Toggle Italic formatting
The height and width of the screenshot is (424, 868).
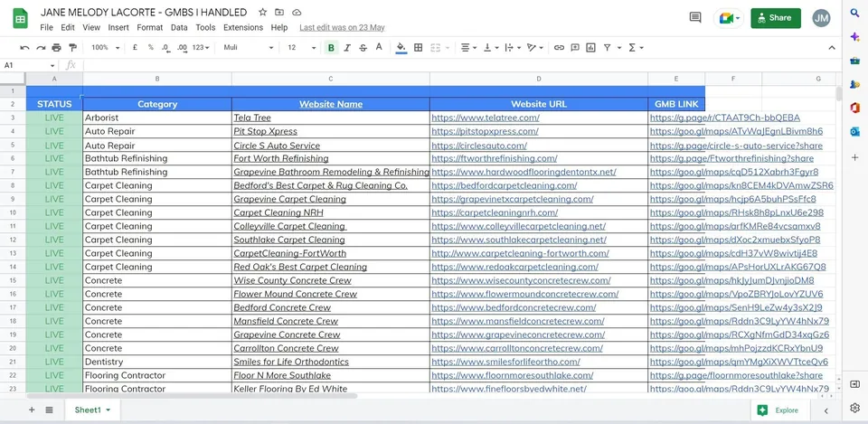[x=347, y=48]
